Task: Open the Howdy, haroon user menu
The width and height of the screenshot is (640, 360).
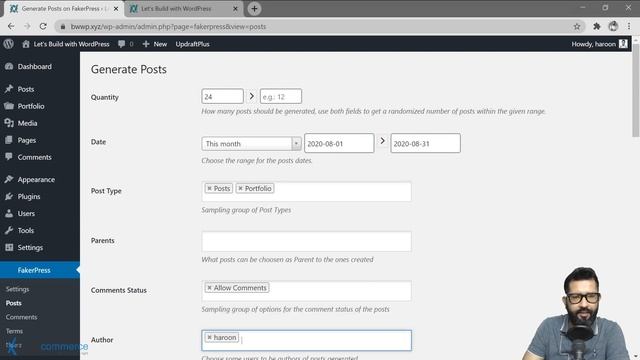Action: tap(599, 44)
